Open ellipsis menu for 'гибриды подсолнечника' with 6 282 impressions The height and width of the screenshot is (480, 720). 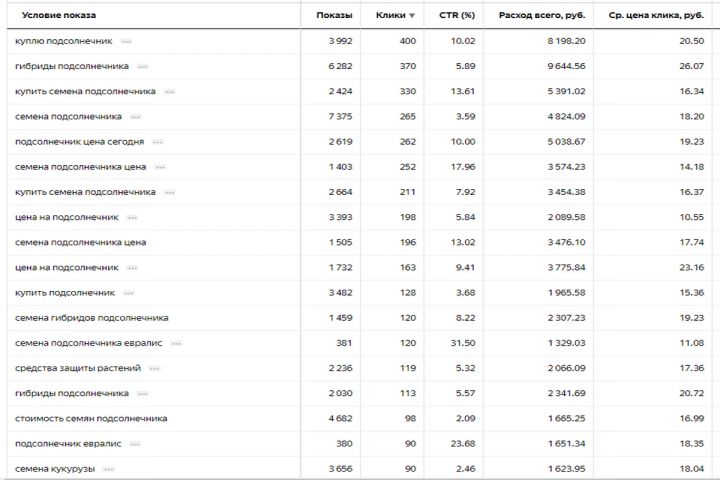pos(143,66)
